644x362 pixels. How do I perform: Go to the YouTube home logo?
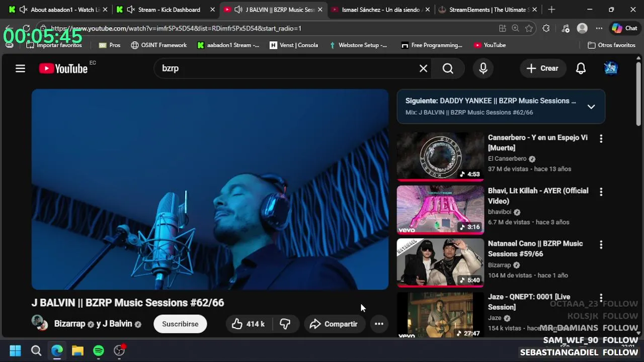click(64, 68)
